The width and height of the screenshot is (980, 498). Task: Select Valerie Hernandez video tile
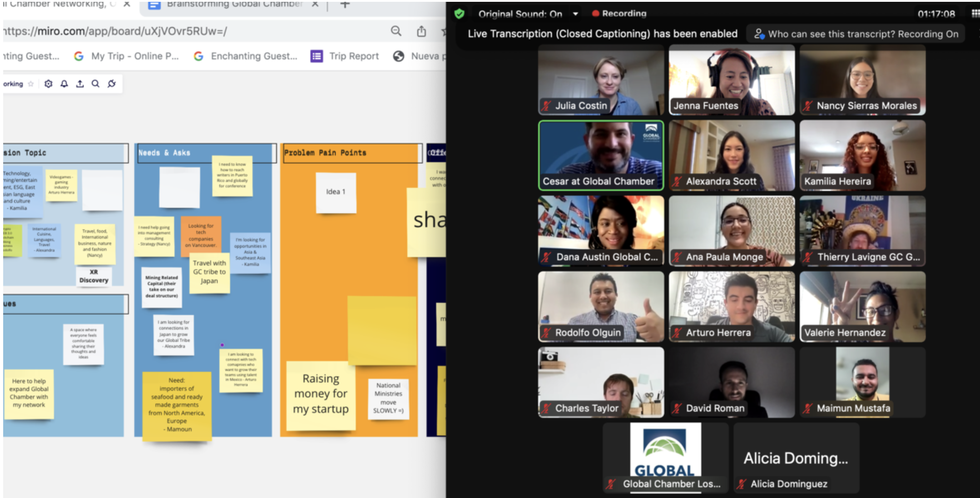click(x=862, y=307)
